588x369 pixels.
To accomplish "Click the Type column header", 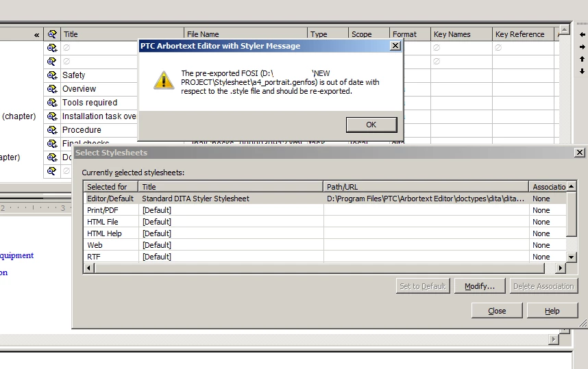I will click(328, 34).
